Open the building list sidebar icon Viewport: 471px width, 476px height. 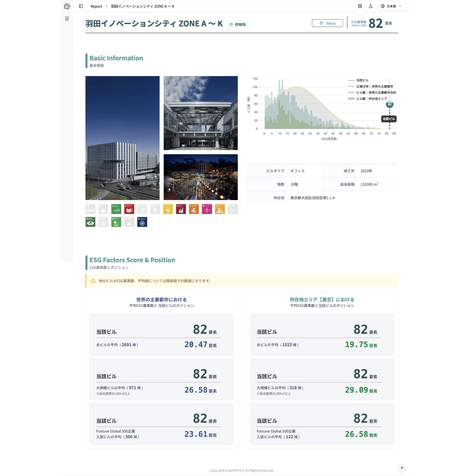click(x=67, y=19)
